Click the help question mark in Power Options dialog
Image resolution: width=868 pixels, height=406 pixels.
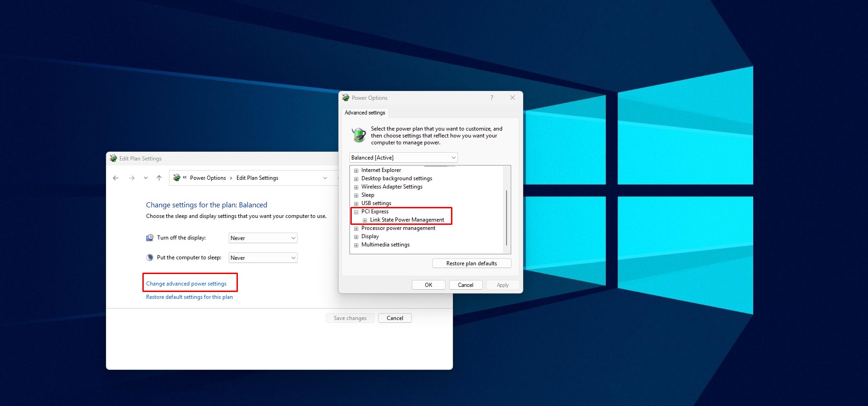pos(492,97)
